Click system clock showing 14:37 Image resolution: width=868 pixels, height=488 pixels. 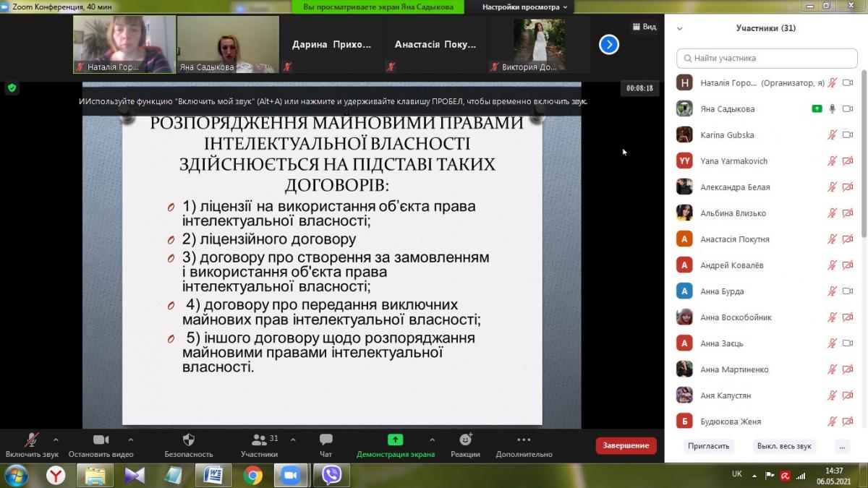click(833, 475)
